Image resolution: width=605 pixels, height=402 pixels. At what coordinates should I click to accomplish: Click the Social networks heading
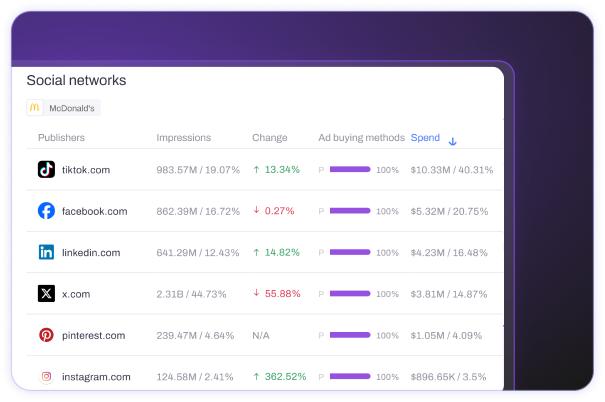pyautogui.click(x=76, y=80)
